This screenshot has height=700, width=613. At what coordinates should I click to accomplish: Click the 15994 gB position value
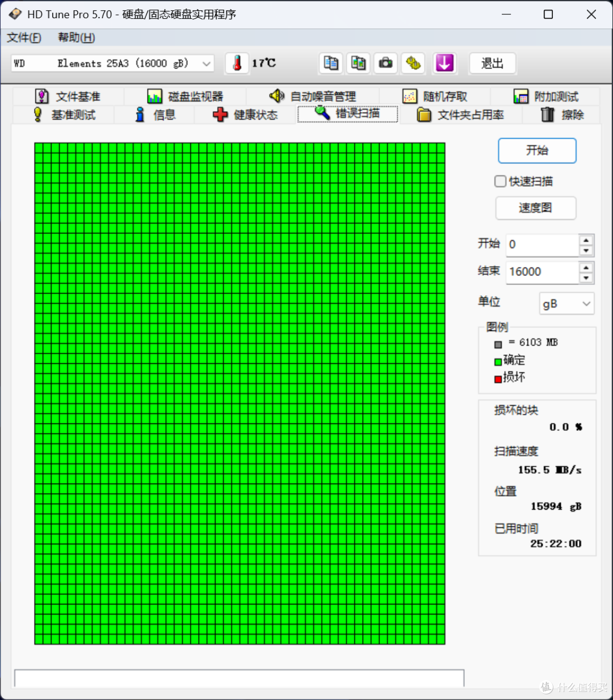pos(556,506)
